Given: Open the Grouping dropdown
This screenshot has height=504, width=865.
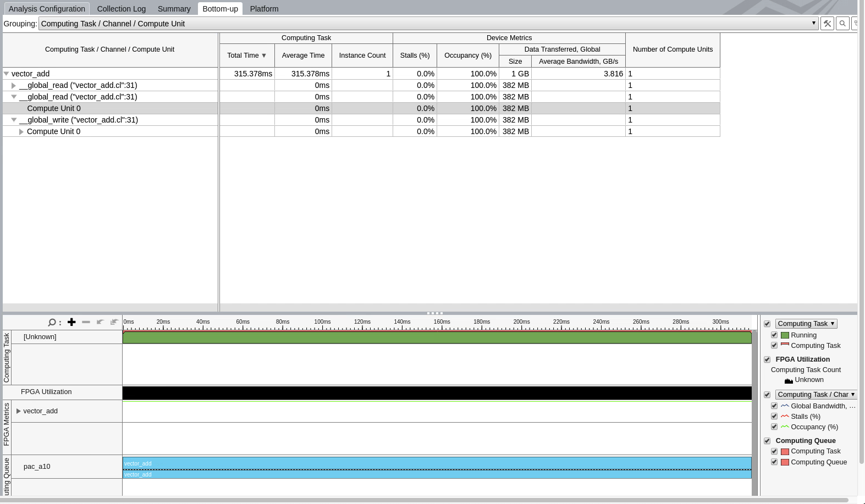Looking at the screenshot, I should click(x=428, y=24).
